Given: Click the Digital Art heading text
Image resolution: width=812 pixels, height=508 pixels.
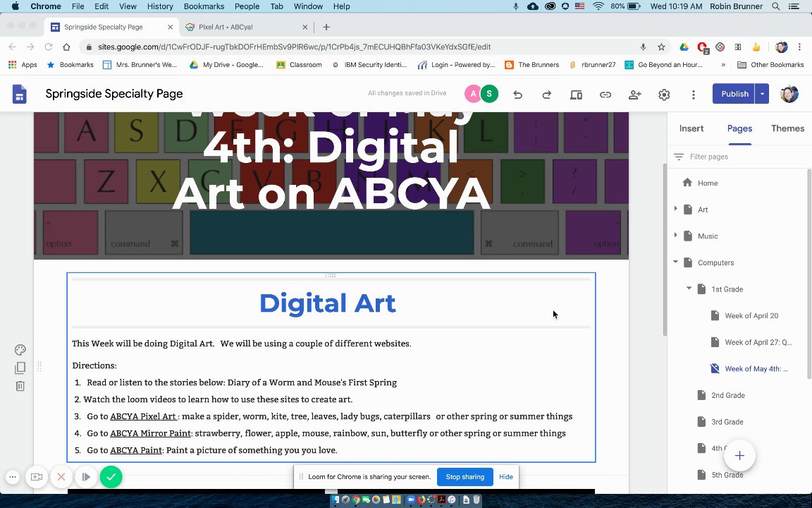Looking at the screenshot, I should (328, 303).
